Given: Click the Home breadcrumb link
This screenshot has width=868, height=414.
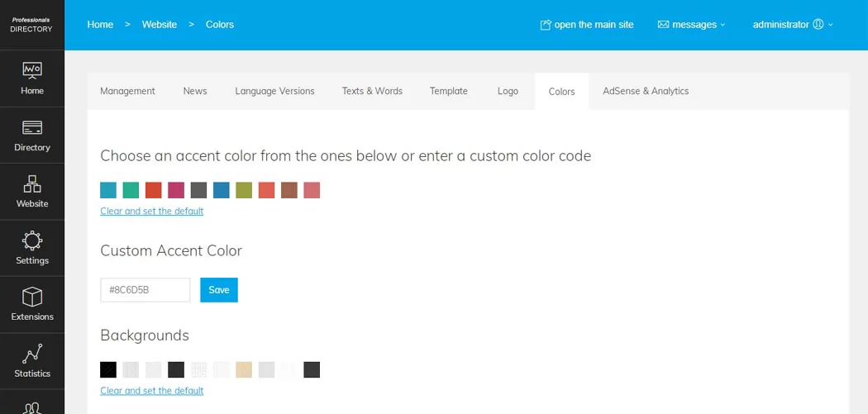Looking at the screenshot, I should point(100,24).
